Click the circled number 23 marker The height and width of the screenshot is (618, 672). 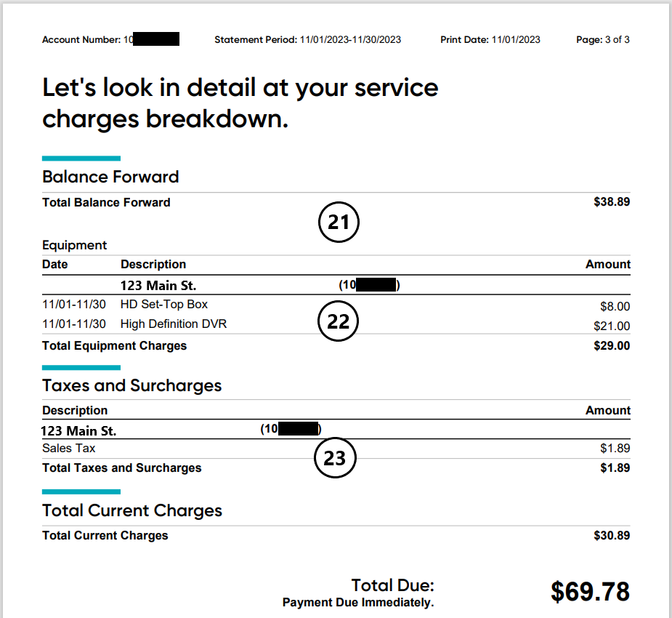[334, 459]
